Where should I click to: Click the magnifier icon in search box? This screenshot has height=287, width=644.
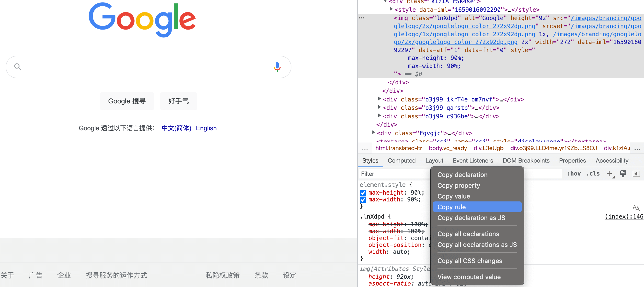pyautogui.click(x=18, y=67)
